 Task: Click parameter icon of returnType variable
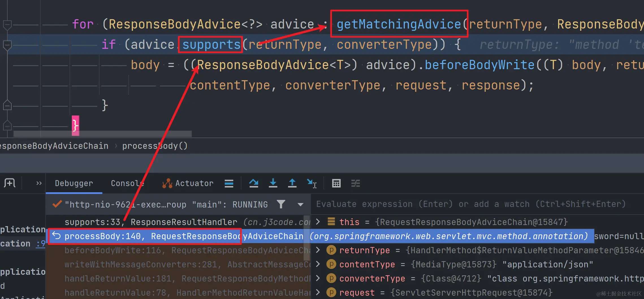click(x=331, y=250)
